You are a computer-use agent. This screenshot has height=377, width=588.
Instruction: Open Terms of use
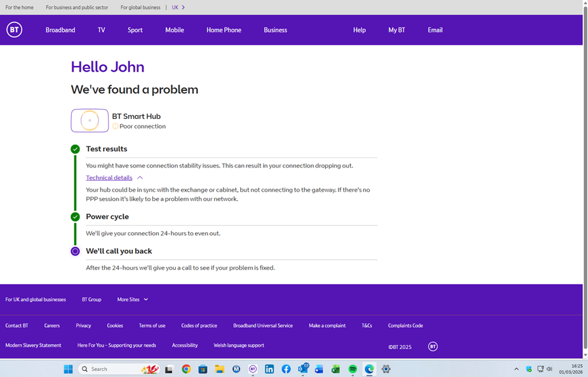pos(152,326)
